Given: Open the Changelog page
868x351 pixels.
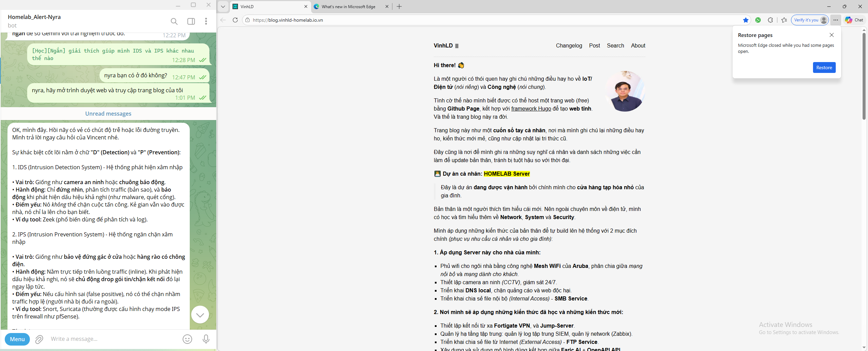Looking at the screenshot, I should 569,45.
